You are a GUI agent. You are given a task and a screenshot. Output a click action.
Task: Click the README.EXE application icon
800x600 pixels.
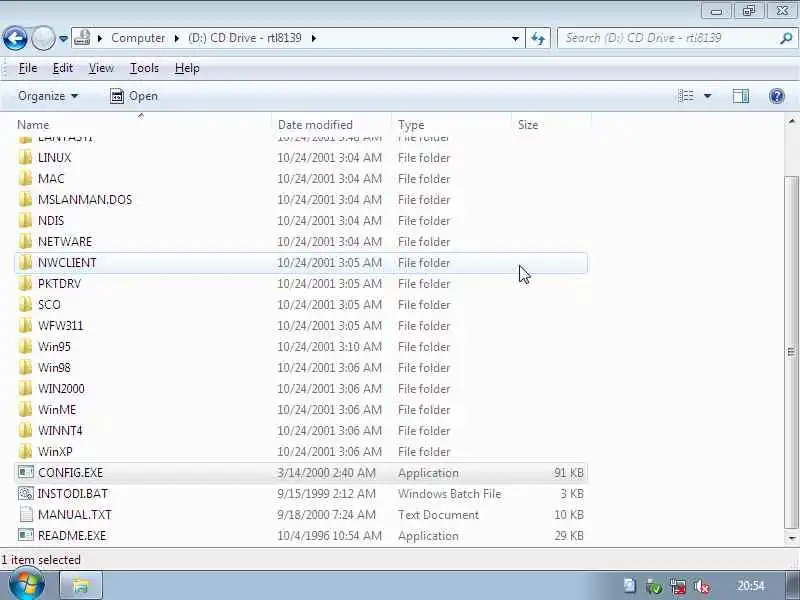26,535
